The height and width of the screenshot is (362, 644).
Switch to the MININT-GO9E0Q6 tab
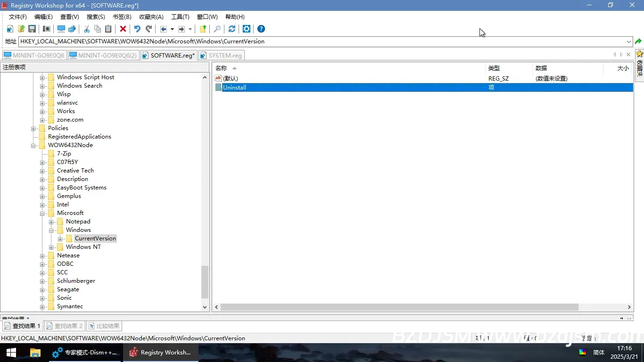click(x=34, y=55)
